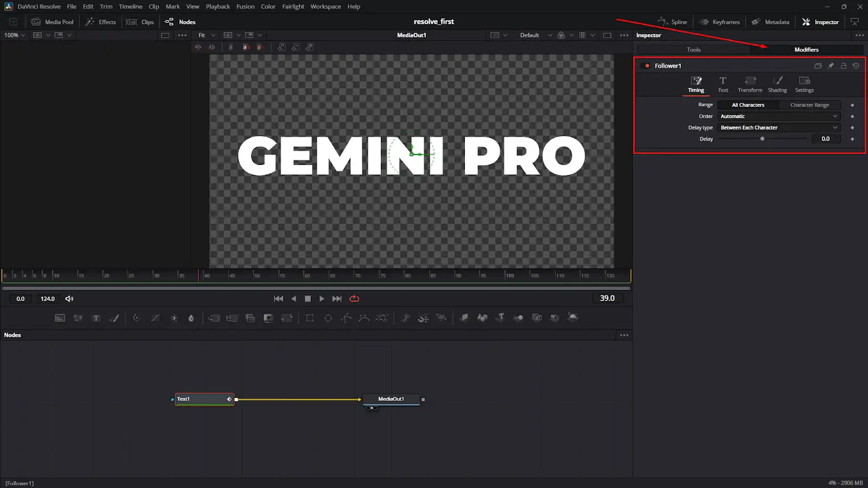
Task: Click the Inspector panel button
Action: coord(820,22)
